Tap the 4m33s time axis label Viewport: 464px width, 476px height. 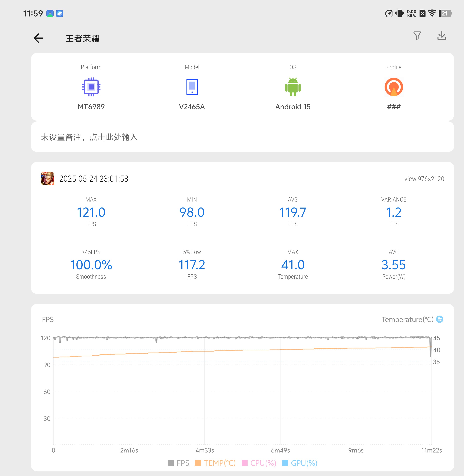click(205, 450)
